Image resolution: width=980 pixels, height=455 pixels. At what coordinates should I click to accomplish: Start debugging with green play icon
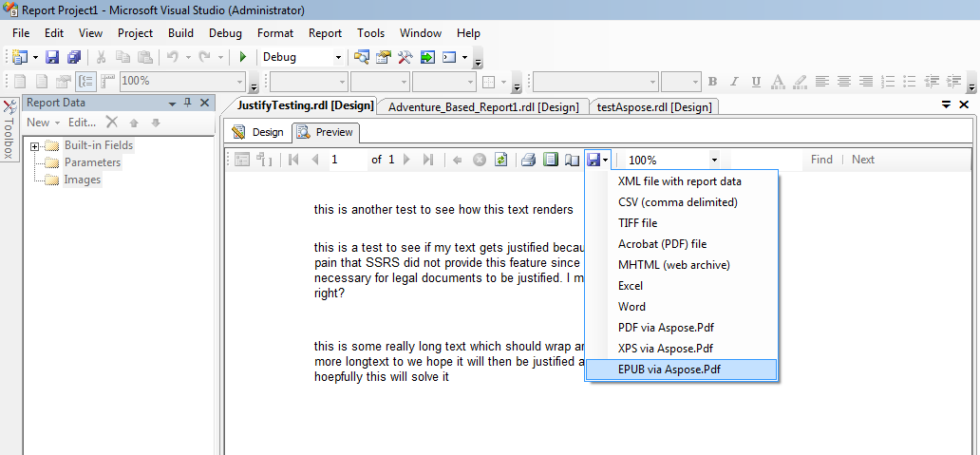point(243,57)
